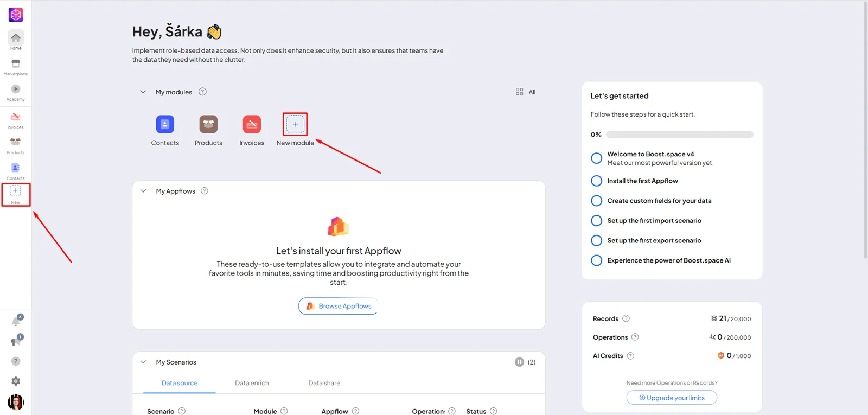Collapse the My Appflows section

coord(143,191)
